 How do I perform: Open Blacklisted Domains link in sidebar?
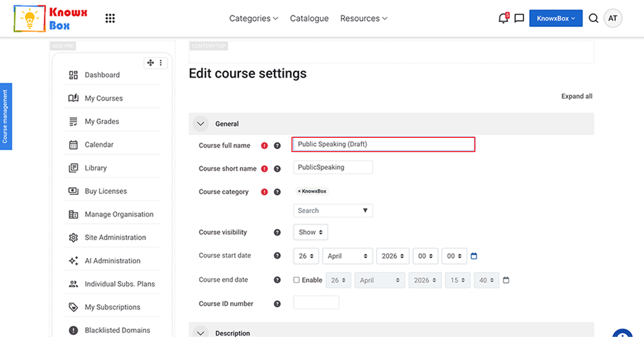[x=118, y=331]
